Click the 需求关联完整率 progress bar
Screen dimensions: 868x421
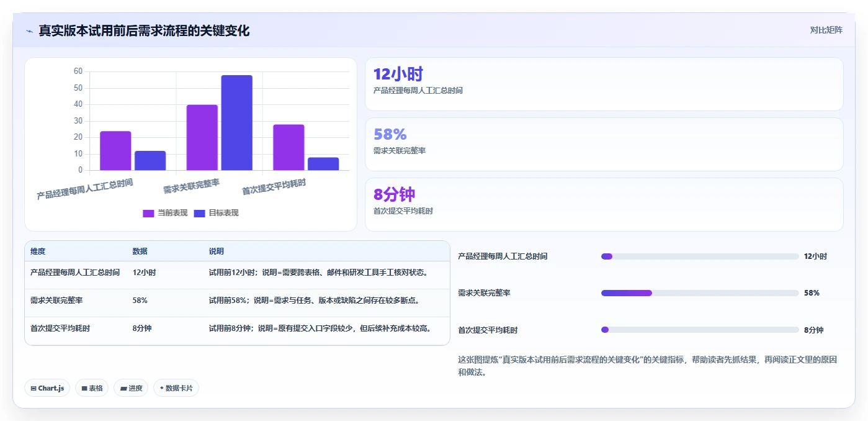tap(700, 293)
